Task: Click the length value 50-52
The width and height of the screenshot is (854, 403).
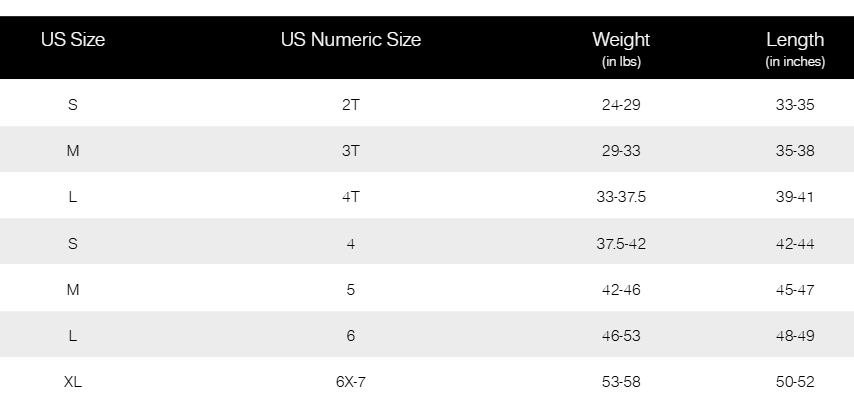Action: [x=795, y=382]
